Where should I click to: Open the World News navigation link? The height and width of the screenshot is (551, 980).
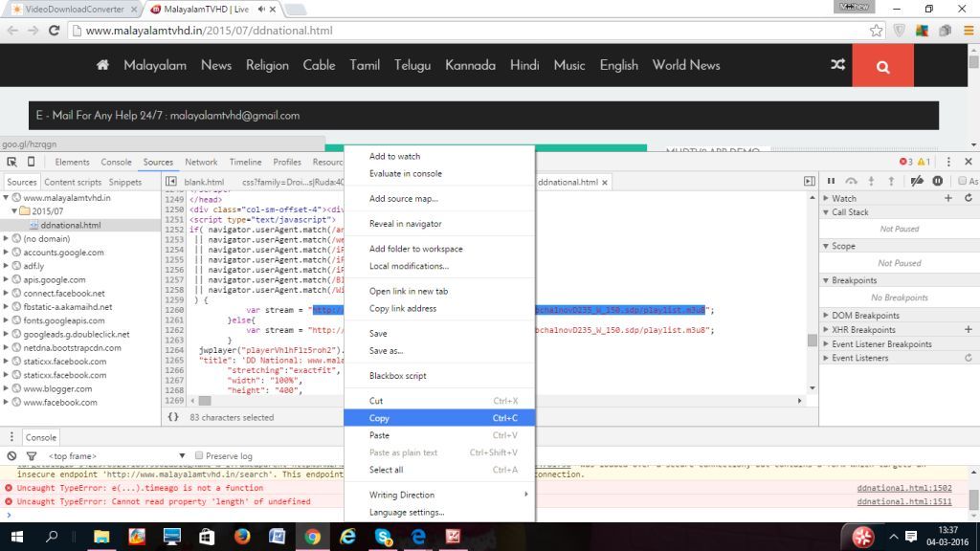pos(686,65)
